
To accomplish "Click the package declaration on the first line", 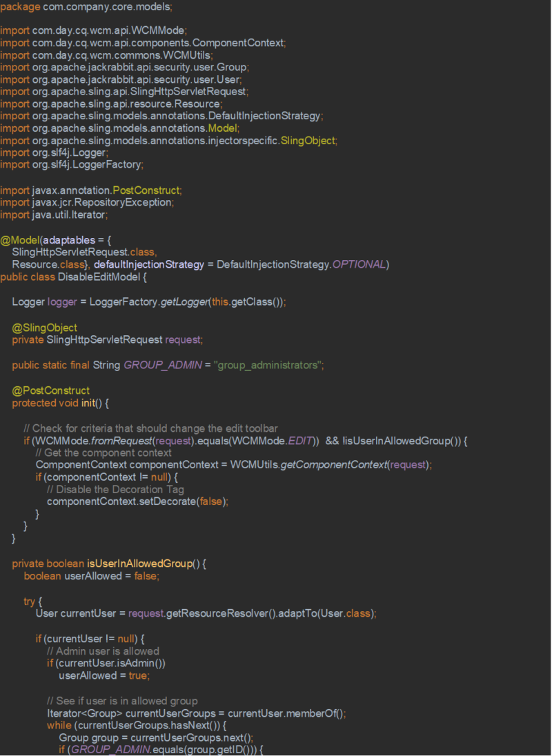I will [x=86, y=6].
